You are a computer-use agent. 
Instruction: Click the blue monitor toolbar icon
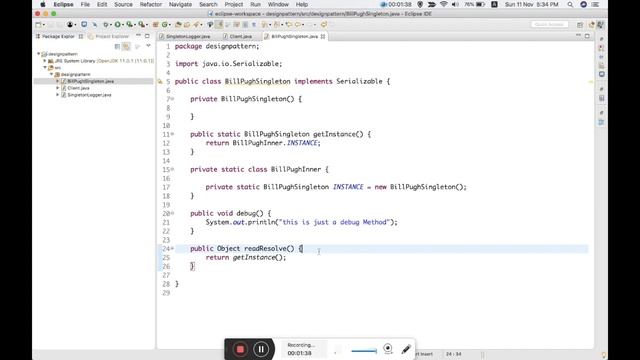pos(84,24)
